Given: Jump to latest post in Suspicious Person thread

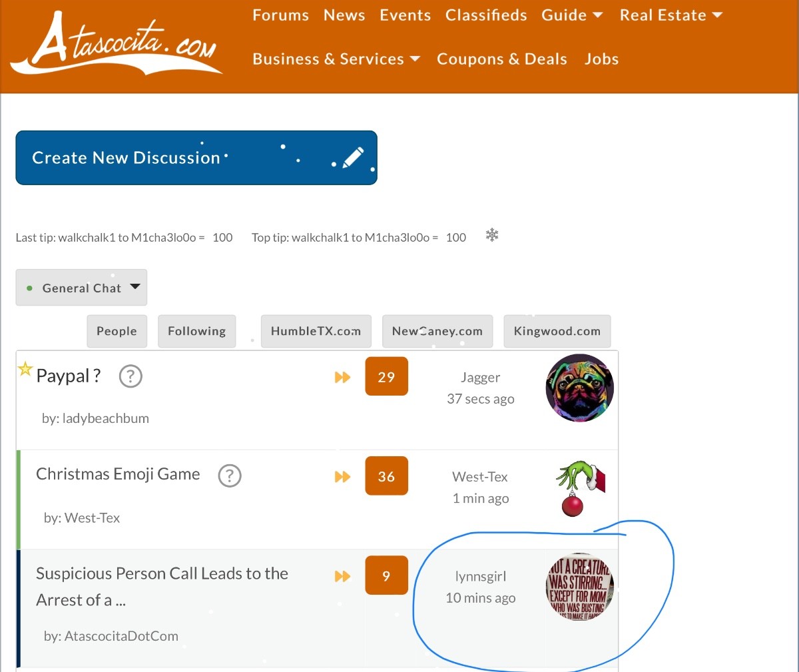Looking at the screenshot, I should pos(342,576).
